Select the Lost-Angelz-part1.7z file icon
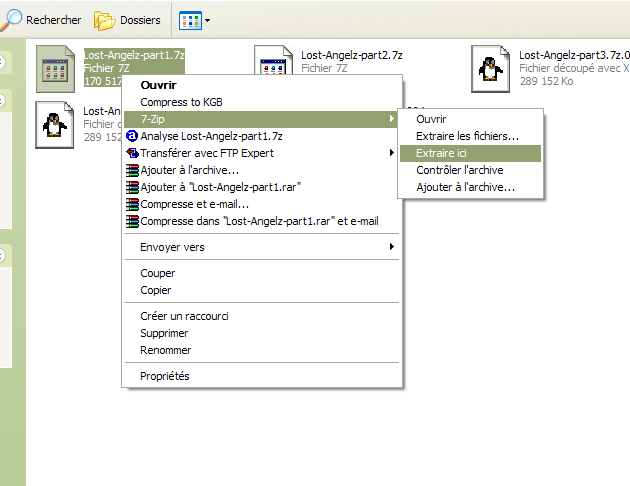630x486 pixels. [55, 69]
